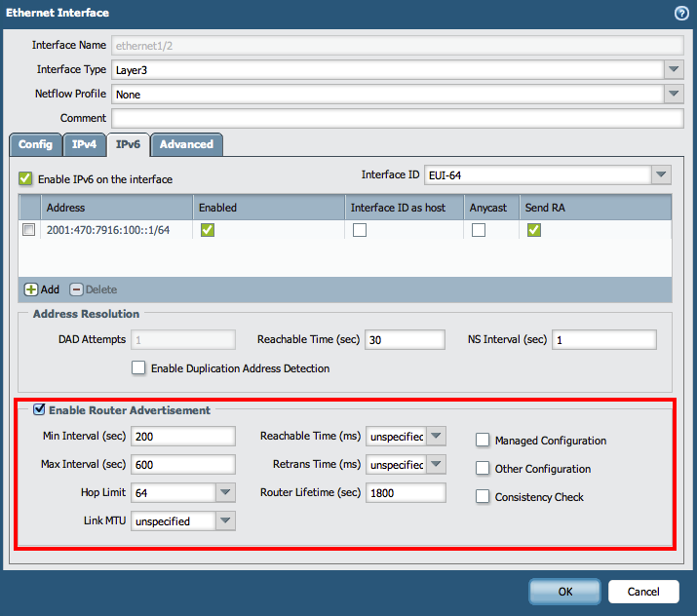Screen dimensions: 697x616
Task: Select the 2001:470:7916:100::1/64 row checkbox
Action: tap(29, 230)
